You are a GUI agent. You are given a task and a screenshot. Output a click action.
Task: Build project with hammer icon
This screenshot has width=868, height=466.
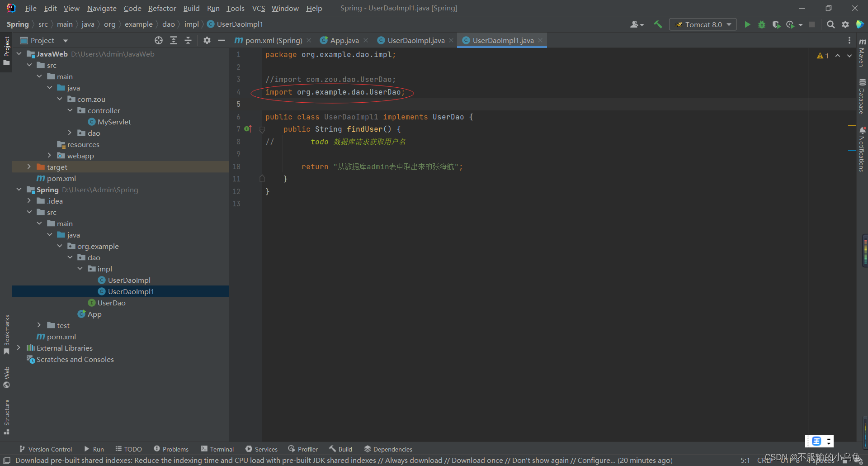point(658,24)
